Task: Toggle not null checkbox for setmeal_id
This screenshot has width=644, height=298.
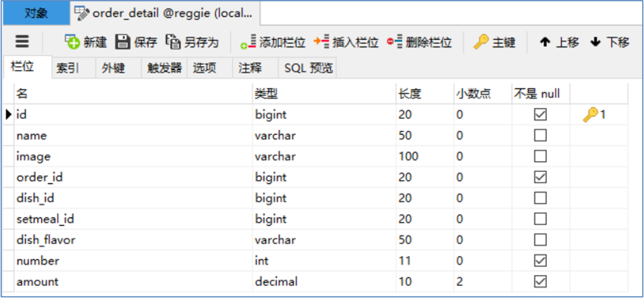Action: (x=540, y=218)
